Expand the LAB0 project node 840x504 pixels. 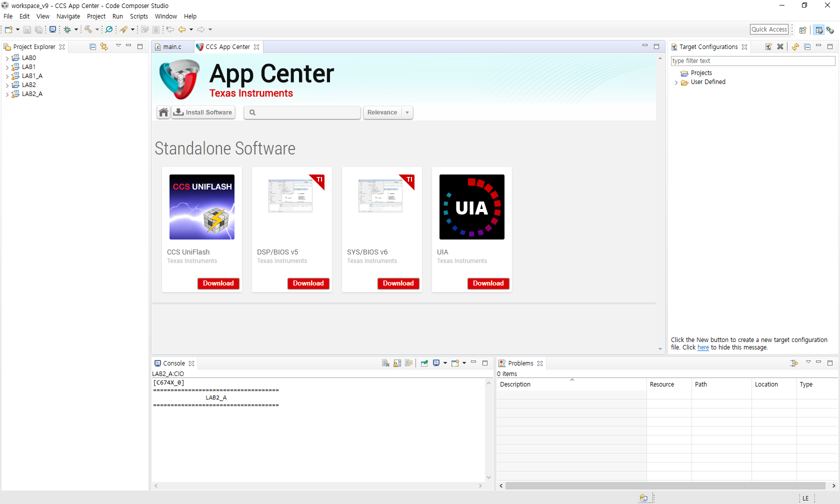[x=7, y=58]
